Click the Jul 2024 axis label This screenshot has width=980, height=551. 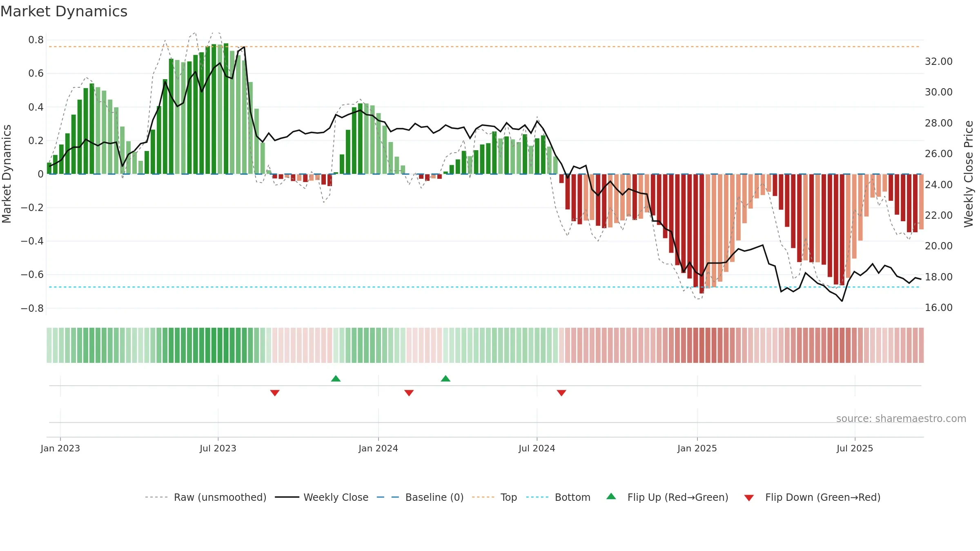point(537,448)
